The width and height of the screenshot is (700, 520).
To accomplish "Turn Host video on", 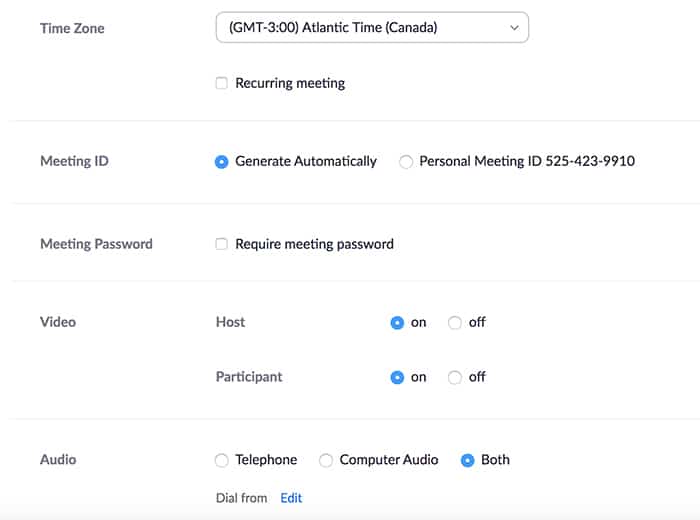I will pyautogui.click(x=397, y=323).
